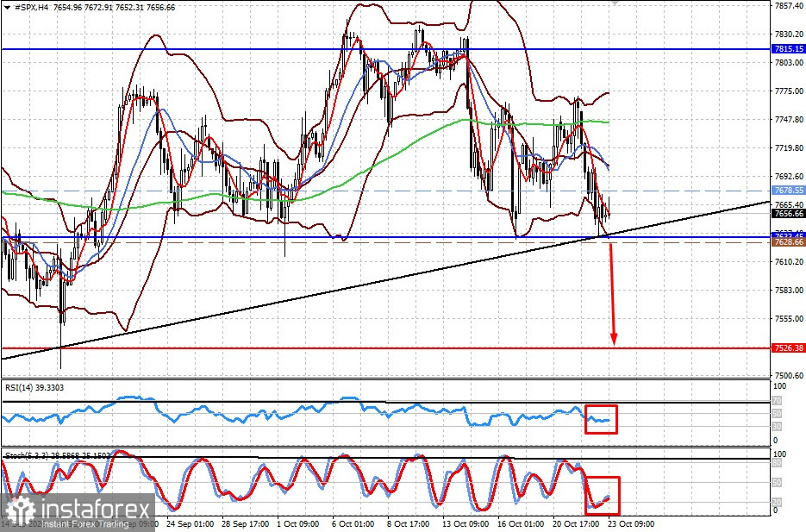Click the 7583.00 price axis value
The height and width of the screenshot is (532, 806).
789,290
